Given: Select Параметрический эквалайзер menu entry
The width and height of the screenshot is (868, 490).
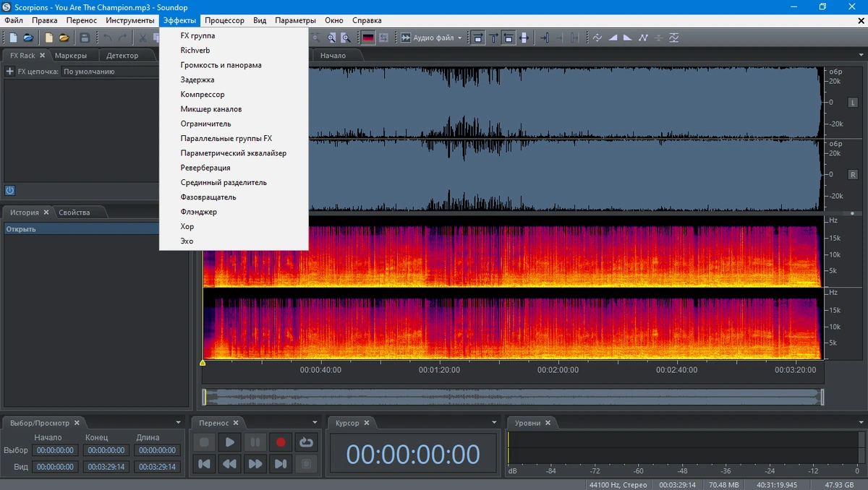Looking at the screenshot, I should [234, 153].
